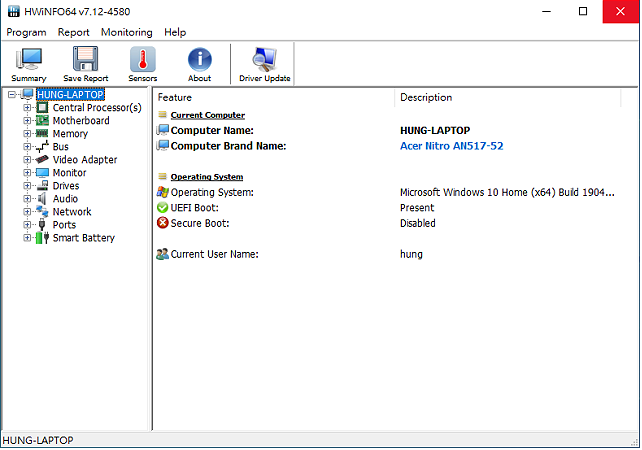The image size is (642, 450).
Task: Click the Smart Battery icon
Action: [x=42, y=238]
